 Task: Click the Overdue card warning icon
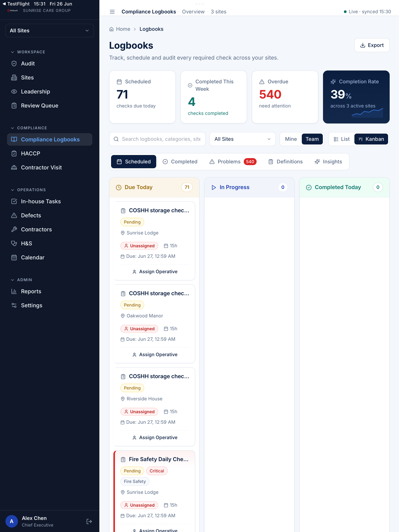pos(262,82)
